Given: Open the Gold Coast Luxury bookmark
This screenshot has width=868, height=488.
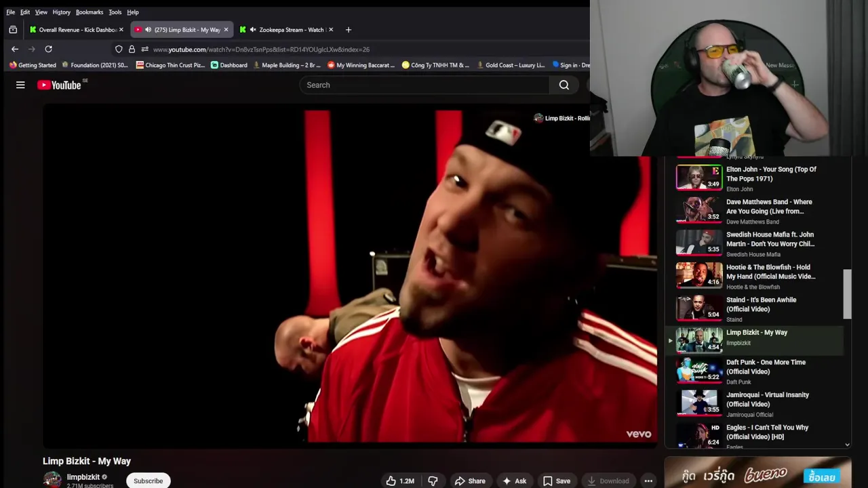Looking at the screenshot, I should [511, 65].
